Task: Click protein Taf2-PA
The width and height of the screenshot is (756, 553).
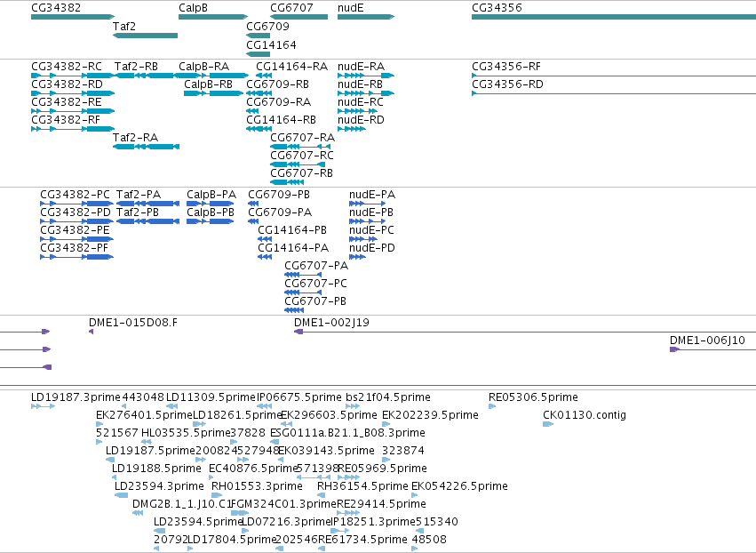Action: point(139,195)
